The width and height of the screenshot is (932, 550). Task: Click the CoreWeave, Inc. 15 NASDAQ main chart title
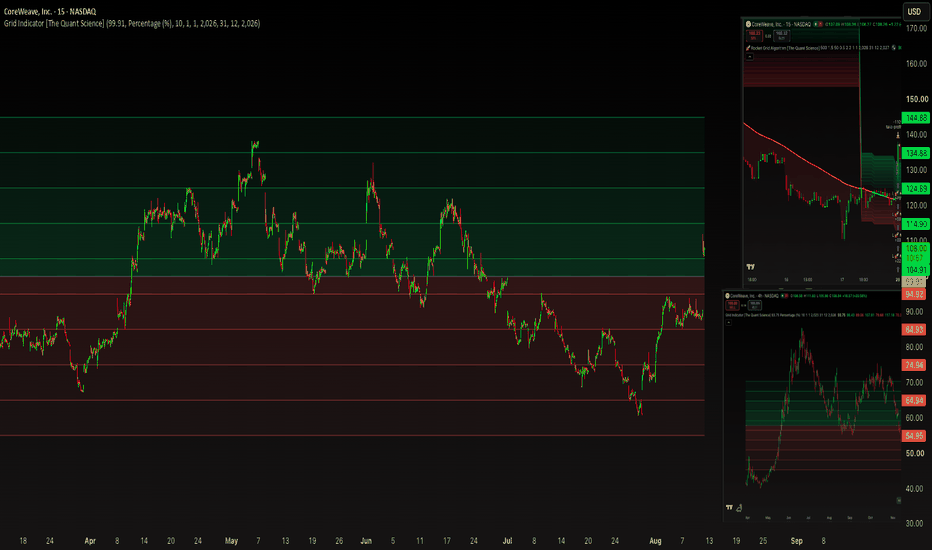[x=50, y=11]
